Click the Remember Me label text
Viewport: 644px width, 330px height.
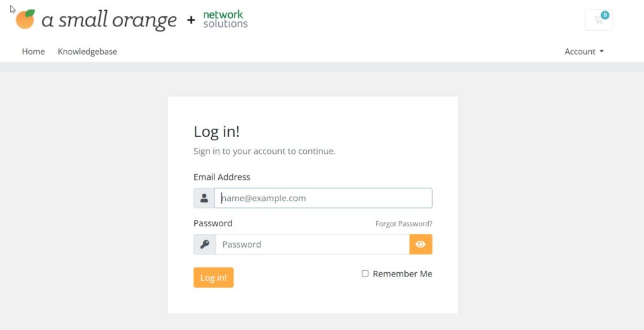coord(402,274)
